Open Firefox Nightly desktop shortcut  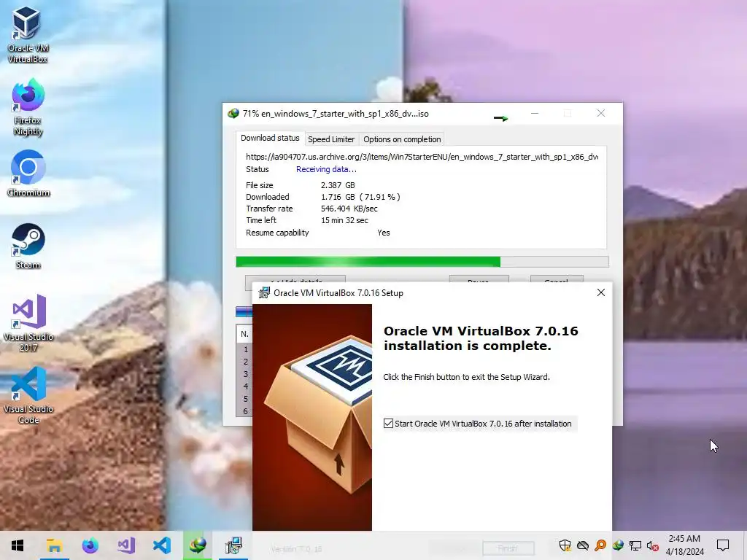tap(28, 108)
